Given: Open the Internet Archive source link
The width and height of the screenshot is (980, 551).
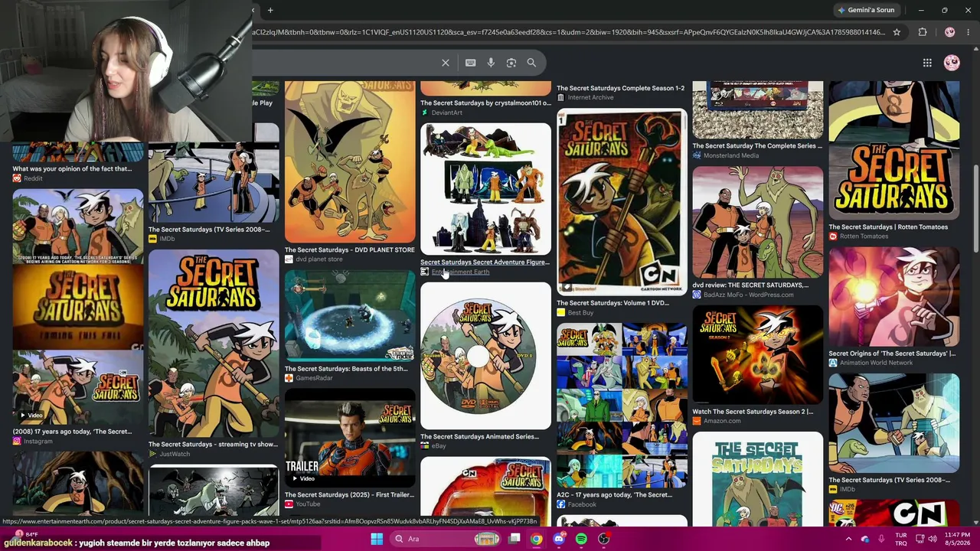Looking at the screenshot, I should [590, 97].
